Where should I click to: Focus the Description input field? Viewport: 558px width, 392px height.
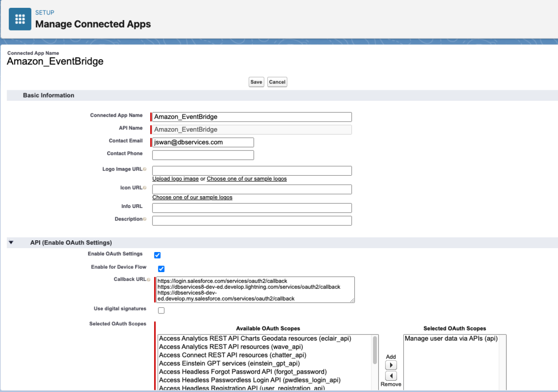click(252, 221)
